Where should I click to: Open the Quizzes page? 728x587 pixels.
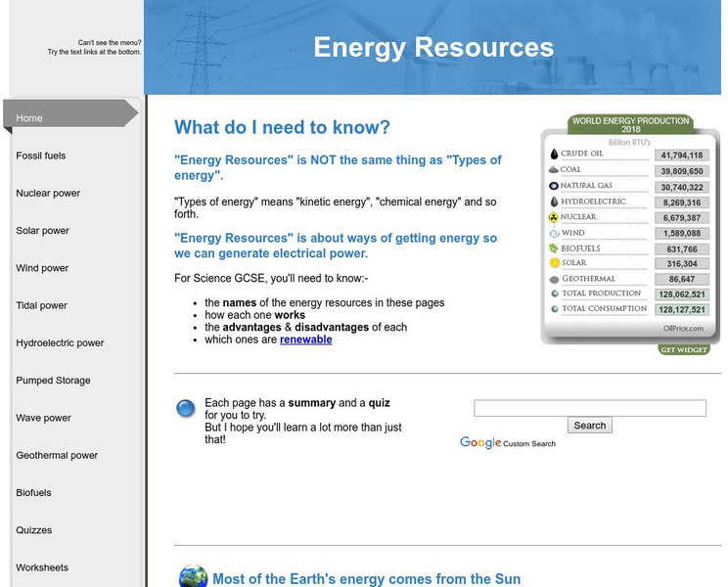click(x=34, y=530)
